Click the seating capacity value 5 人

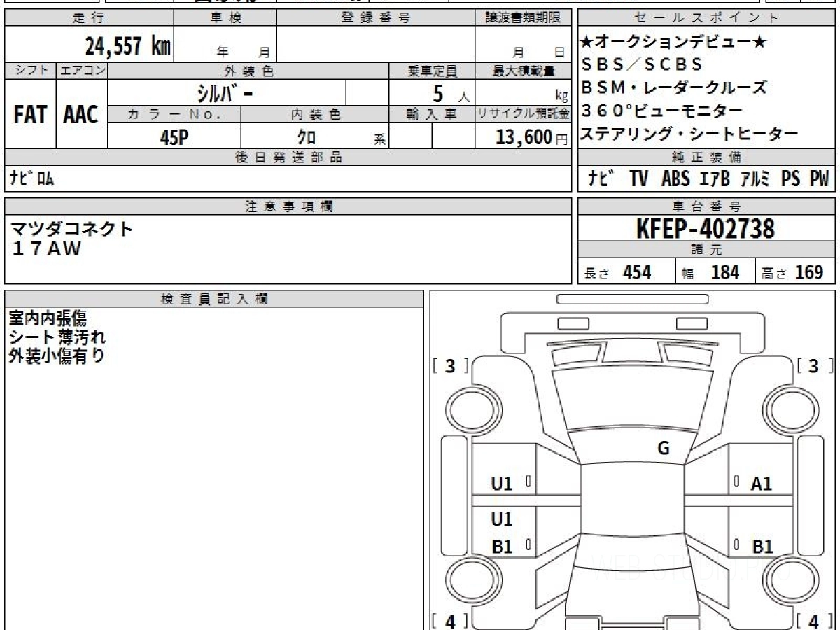451,94
